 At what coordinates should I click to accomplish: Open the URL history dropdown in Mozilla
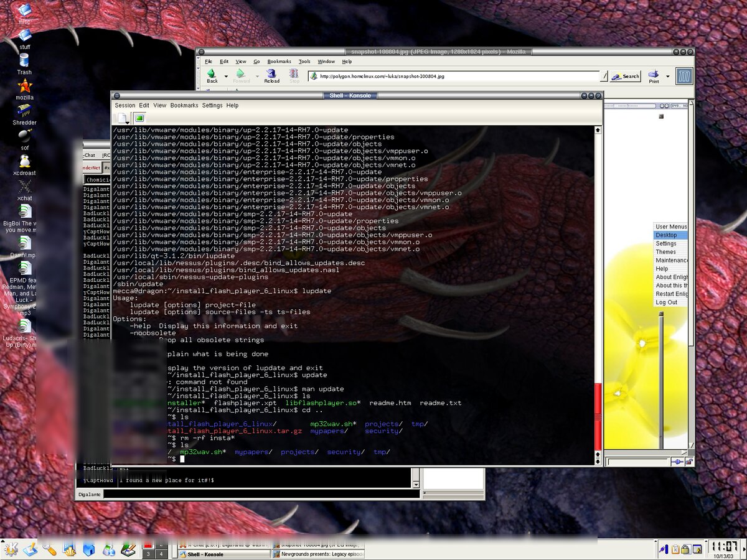coord(604,76)
